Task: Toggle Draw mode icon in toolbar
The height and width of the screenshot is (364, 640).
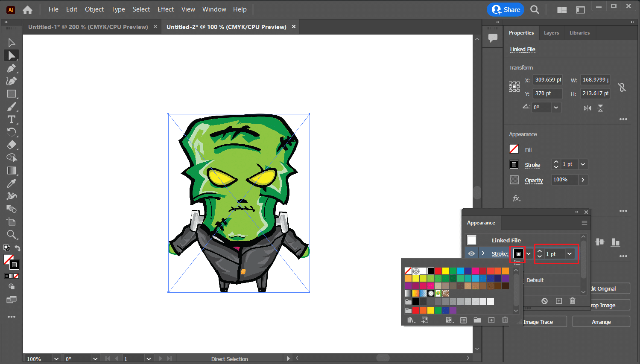Action: pos(12,287)
